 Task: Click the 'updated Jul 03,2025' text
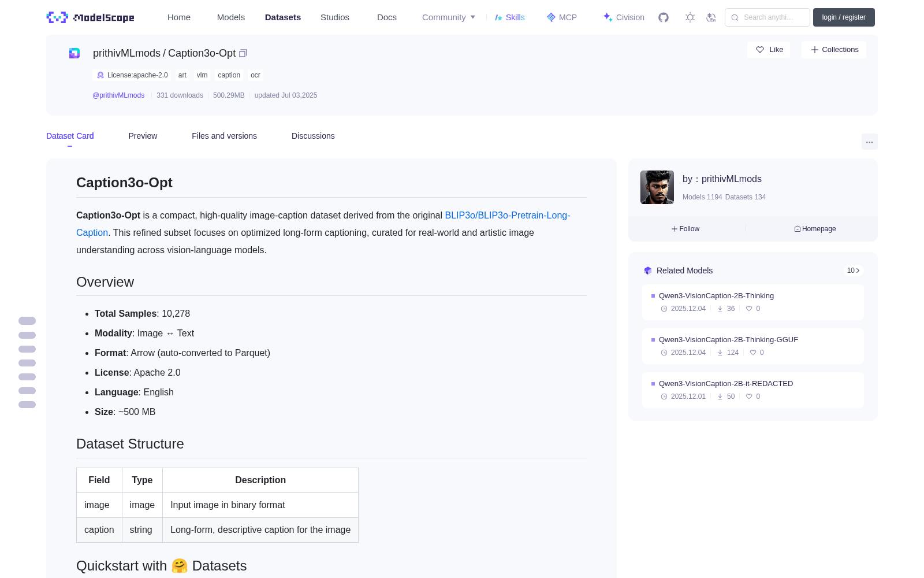click(286, 95)
